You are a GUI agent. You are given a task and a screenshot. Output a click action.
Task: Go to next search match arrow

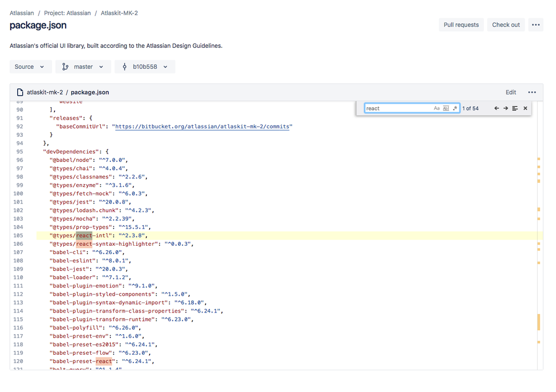tap(506, 108)
